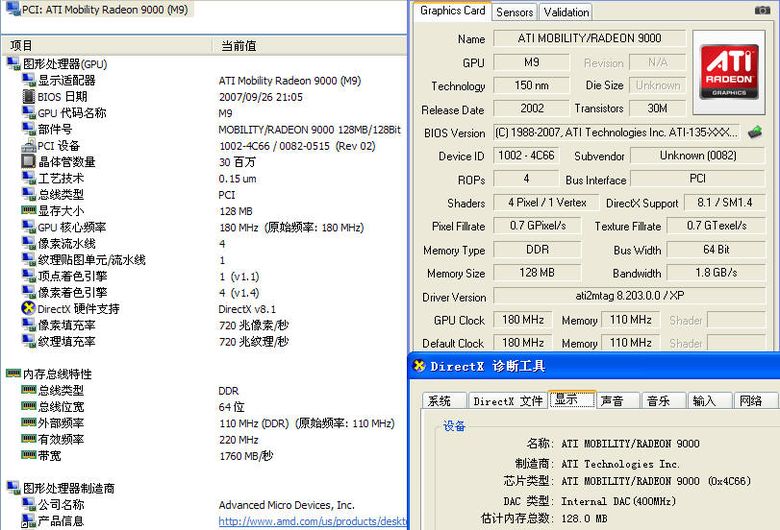The width and height of the screenshot is (780, 530).
Task: Click the BIOS save chip icon in GPU-Z
Action: 755,132
